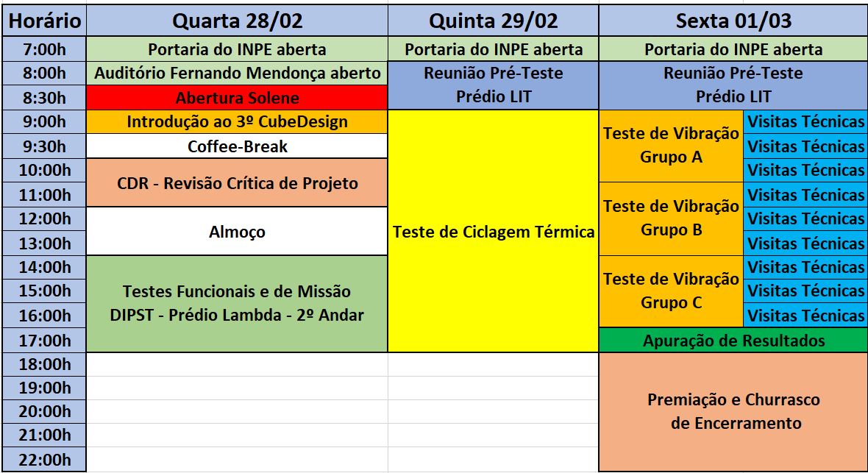
Task: Click the green Apuração de Resultados cell
Action: 733,340
